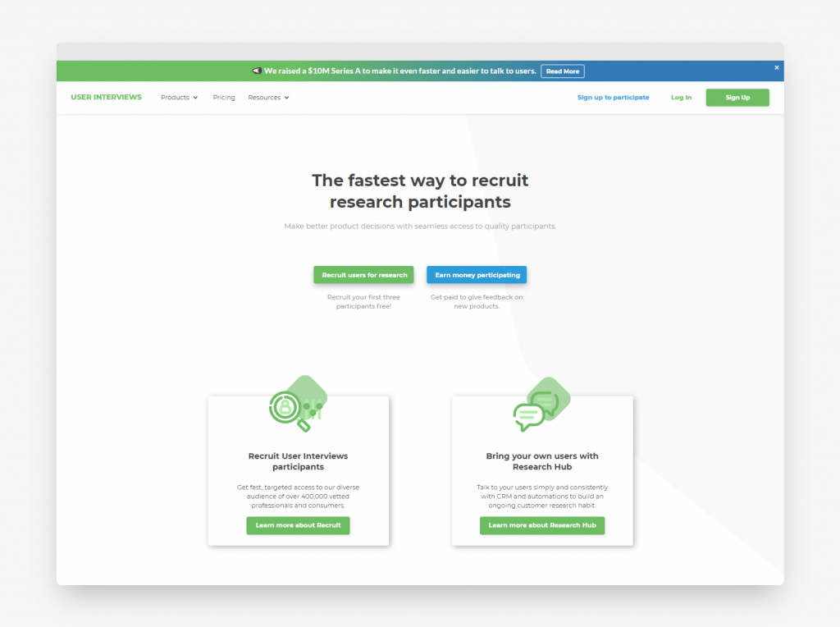
Task: Follow the Sign up to participate link
Action: click(613, 98)
